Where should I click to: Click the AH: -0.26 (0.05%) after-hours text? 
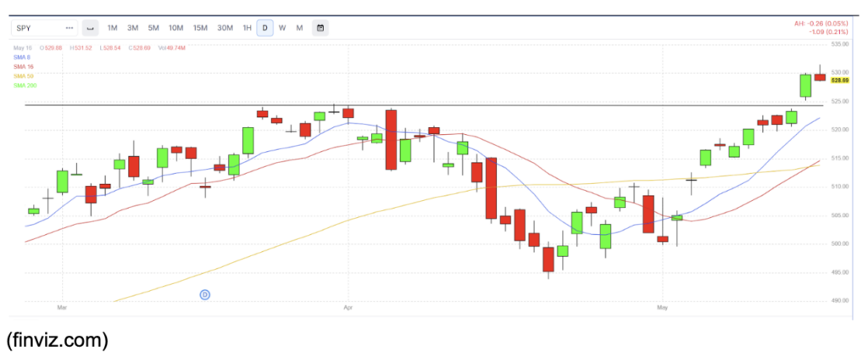(x=821, y=23)
